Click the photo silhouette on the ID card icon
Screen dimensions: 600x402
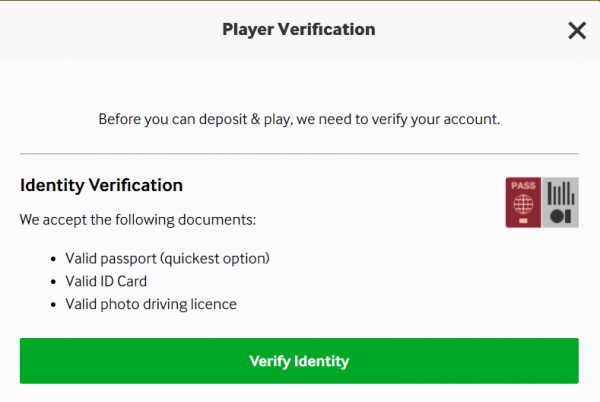pos(561,216)
